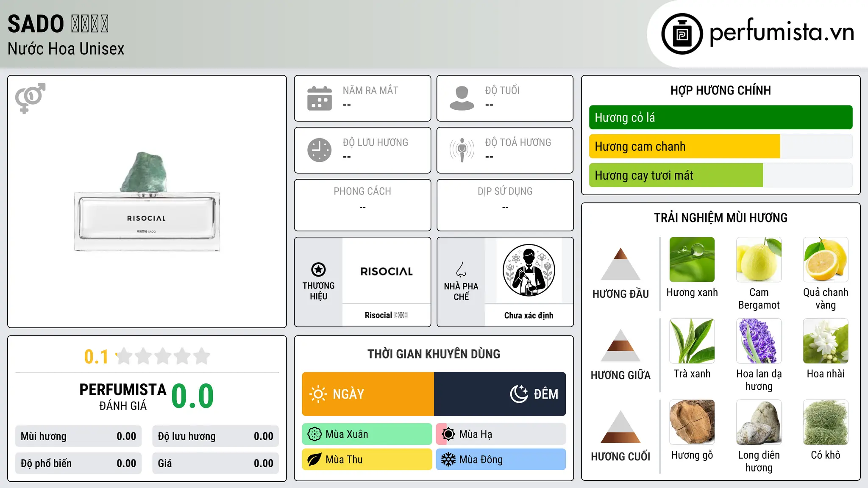This screenshot has width=868, height=488.
Task: Click the five-star rating row
Action: coord(163,356)
